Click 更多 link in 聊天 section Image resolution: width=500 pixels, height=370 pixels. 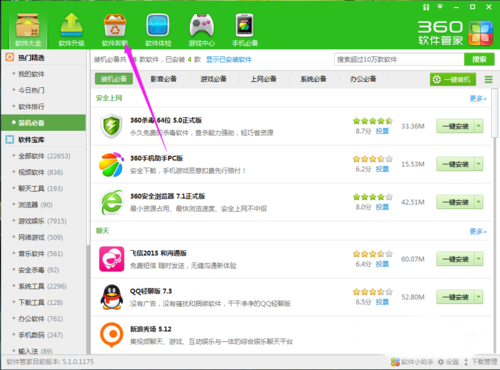point(478,231)
